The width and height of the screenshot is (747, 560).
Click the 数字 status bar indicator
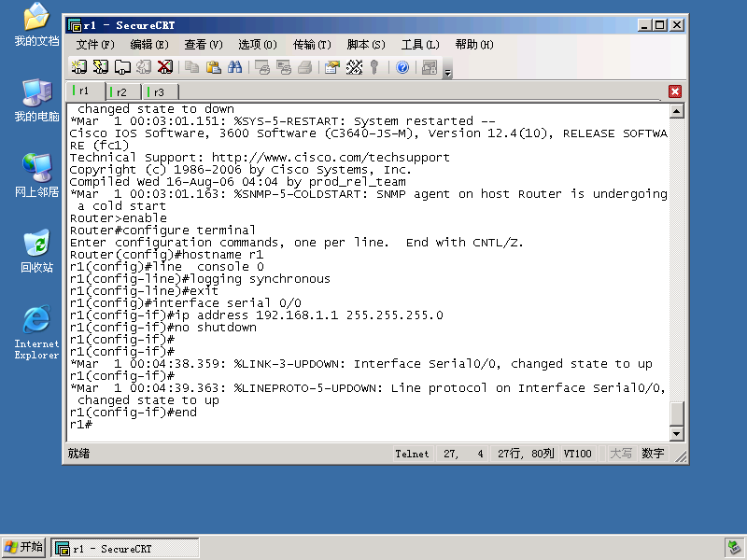click(653, 454)
